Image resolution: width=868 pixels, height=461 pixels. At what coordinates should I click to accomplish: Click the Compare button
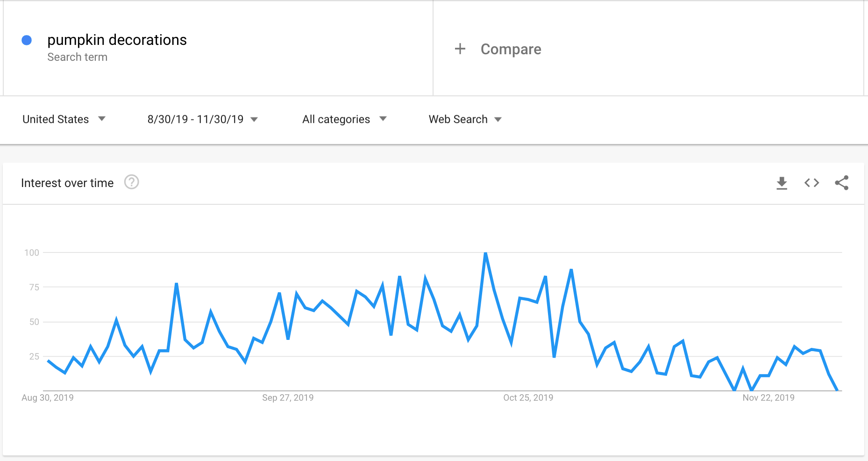(x=511, y=49)
